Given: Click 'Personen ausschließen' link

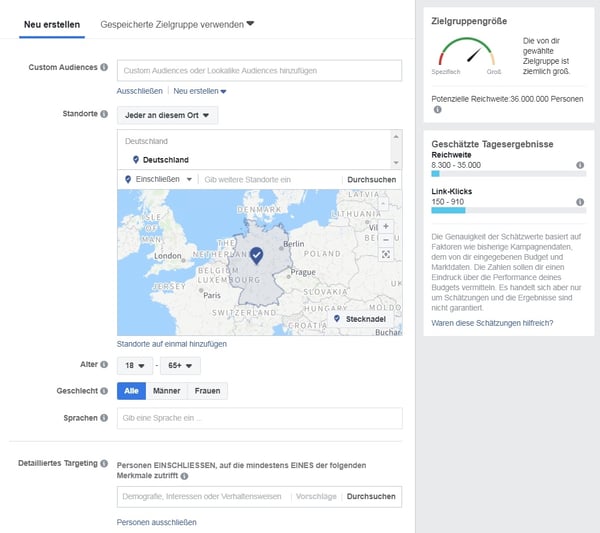Looking at the screenshot, I should [157, 522].
